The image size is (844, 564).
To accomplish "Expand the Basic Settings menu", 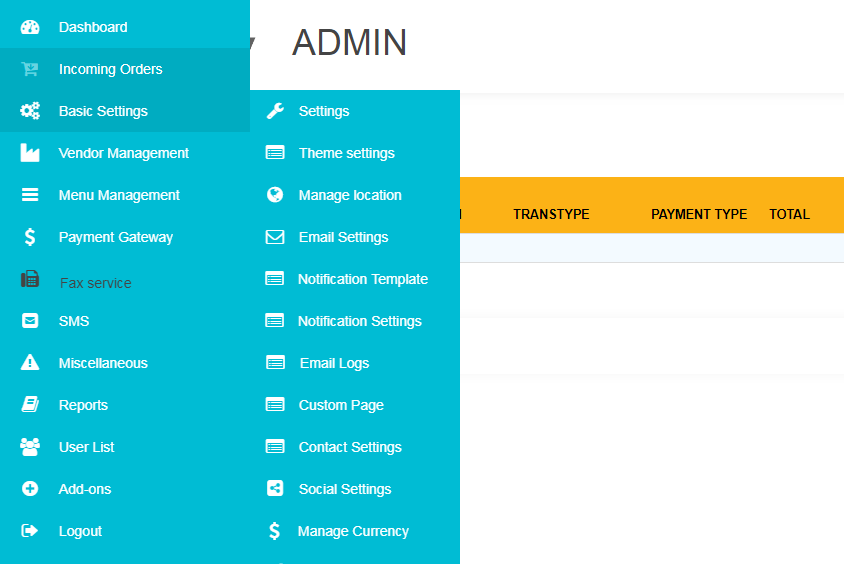I will (103, 111).
